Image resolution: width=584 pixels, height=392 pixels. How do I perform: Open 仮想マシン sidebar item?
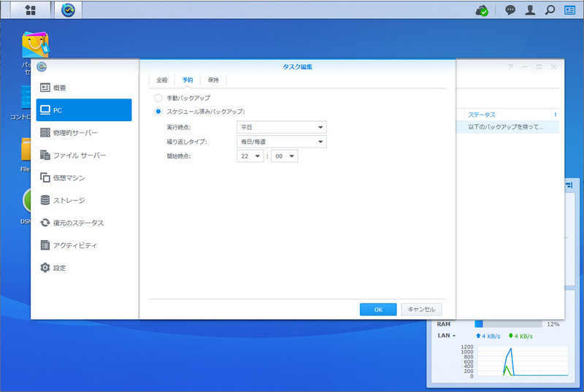[84, 177]
